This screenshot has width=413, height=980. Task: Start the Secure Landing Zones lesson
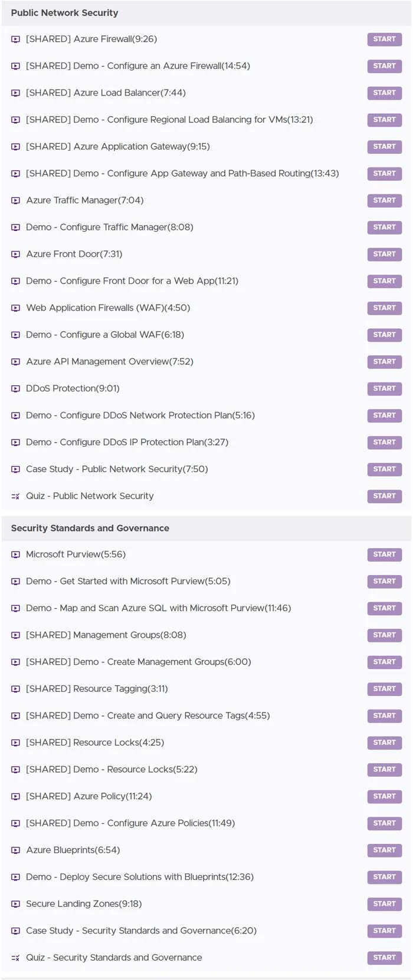point(384,904)
